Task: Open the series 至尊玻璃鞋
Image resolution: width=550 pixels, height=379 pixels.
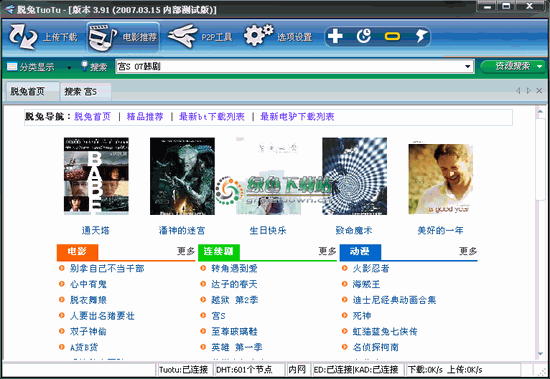Action: tap(234, 332)
